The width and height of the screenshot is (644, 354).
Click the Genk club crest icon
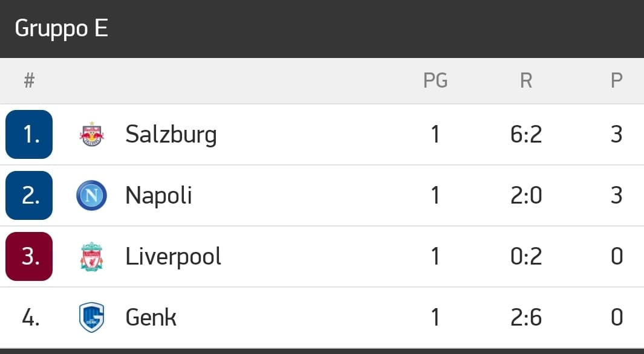pyautogui.click(x=91, y=318)
